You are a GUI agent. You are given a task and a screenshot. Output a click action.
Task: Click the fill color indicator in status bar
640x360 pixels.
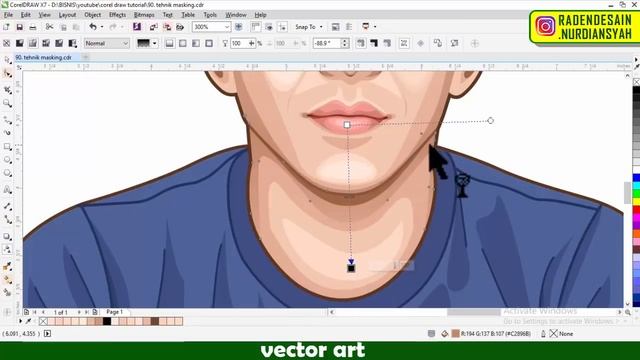(x=456, y=334)
